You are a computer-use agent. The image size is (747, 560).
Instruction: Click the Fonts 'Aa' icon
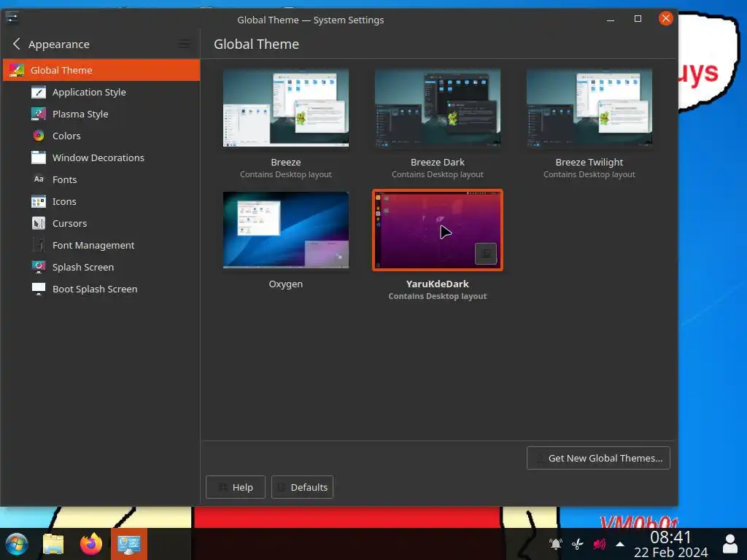pyautogui.click(x=39, y=179)
